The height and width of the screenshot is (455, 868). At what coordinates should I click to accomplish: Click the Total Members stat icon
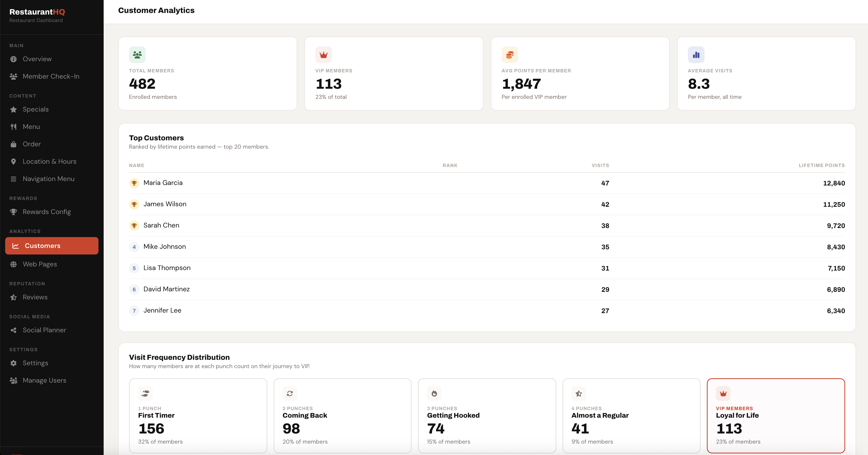(137, 54)
